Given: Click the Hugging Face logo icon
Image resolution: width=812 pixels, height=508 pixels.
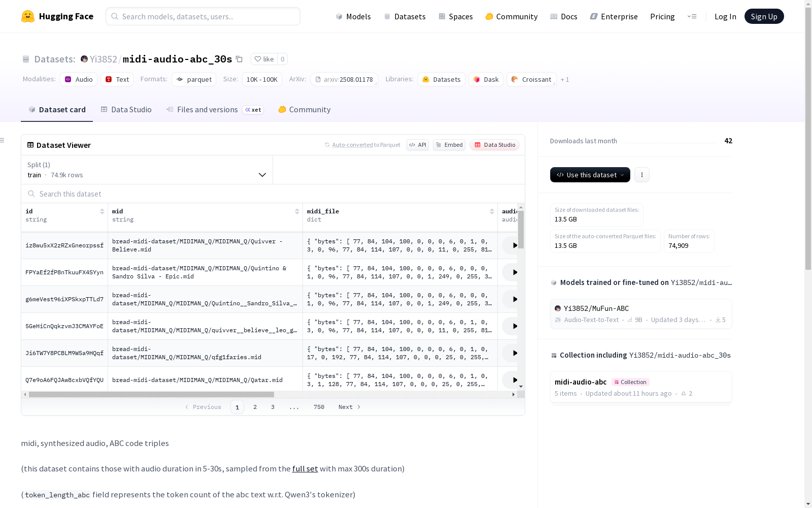Looking at the screenshot, I should point(28,16).
